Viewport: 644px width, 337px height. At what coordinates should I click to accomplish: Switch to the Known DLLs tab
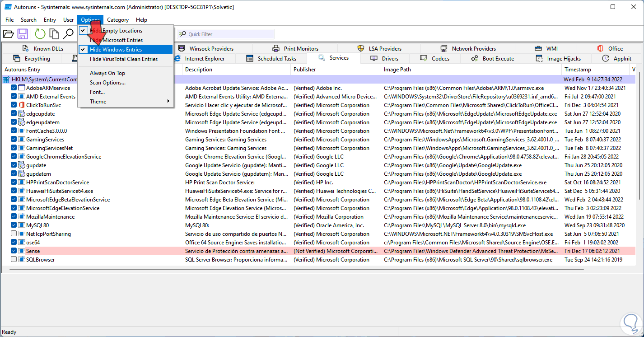pos(42,48)
